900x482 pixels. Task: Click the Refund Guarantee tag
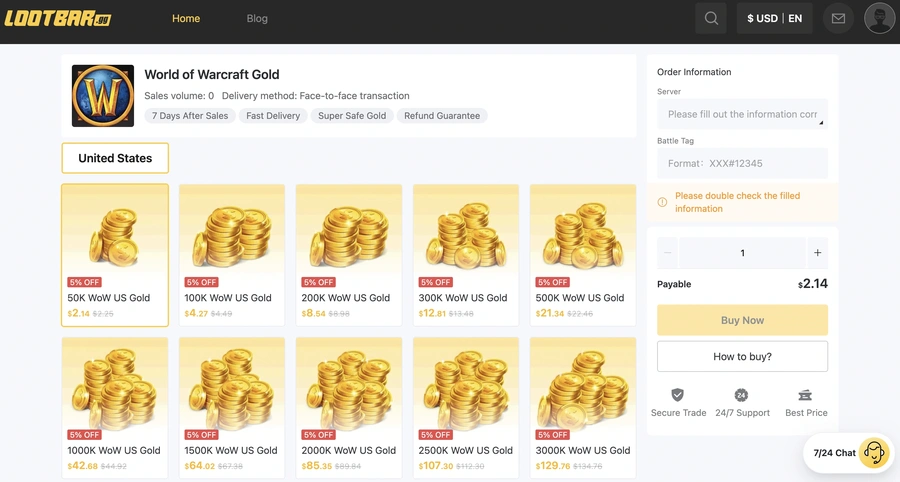coord(442,115)
